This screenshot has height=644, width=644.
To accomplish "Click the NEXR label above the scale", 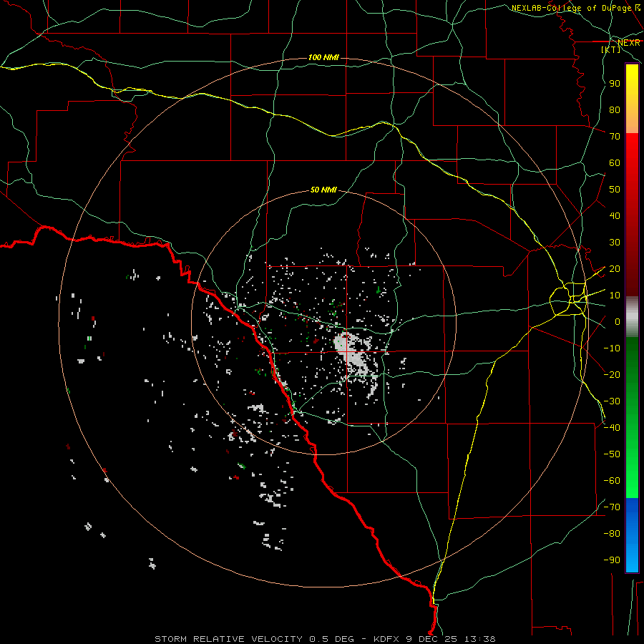I will coord(628,43).
